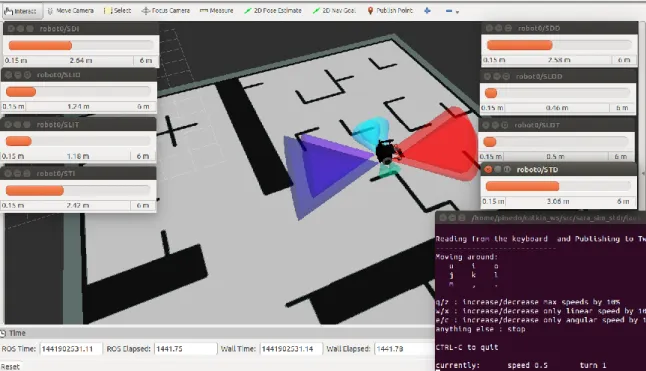The width and height of the screenshot is (646, 371).
Task: Click the 2.42 m range value
Action: click(x=78, y=205)
